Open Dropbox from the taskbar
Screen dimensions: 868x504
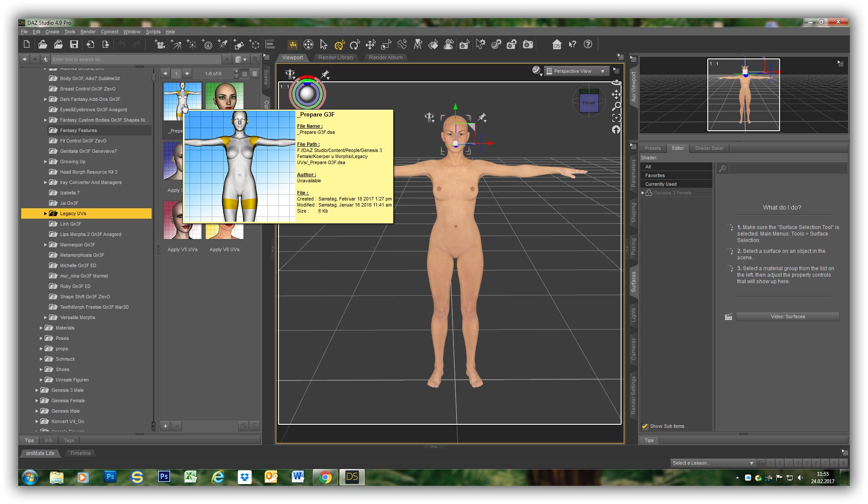click(x=244, y=477)
